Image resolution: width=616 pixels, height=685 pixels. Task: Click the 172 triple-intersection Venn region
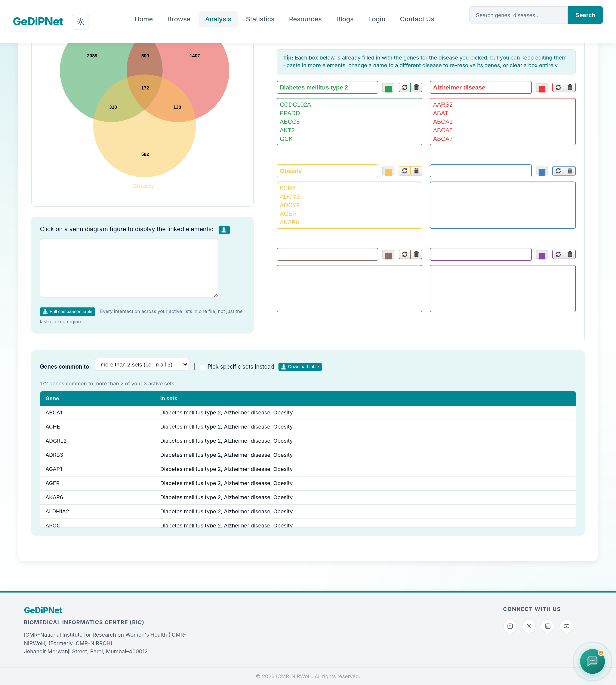tap(145, 88)
